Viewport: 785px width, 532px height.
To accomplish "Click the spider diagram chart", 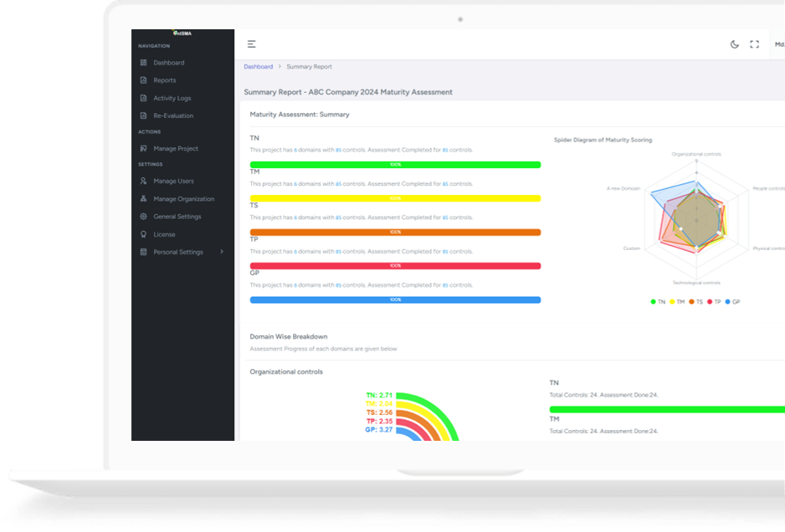I will tap(696, 220).
